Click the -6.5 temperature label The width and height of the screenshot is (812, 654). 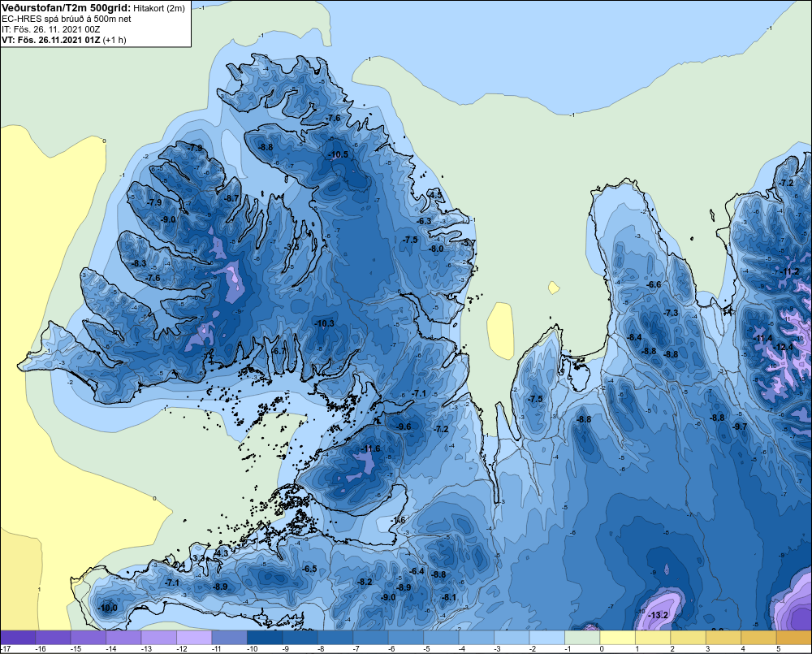pos(309,569)
